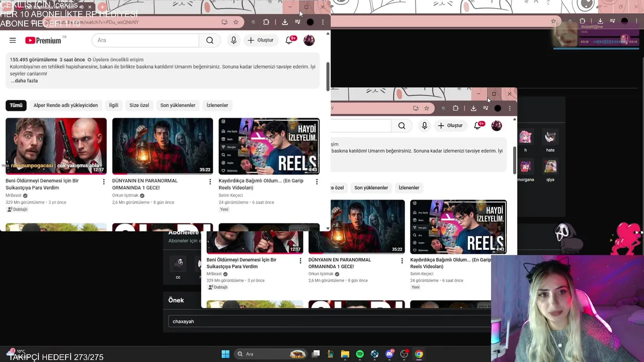Bookmark star in second browser window toolbar
The height and width of the screenshot is (362, 644).
click(427, 108)
